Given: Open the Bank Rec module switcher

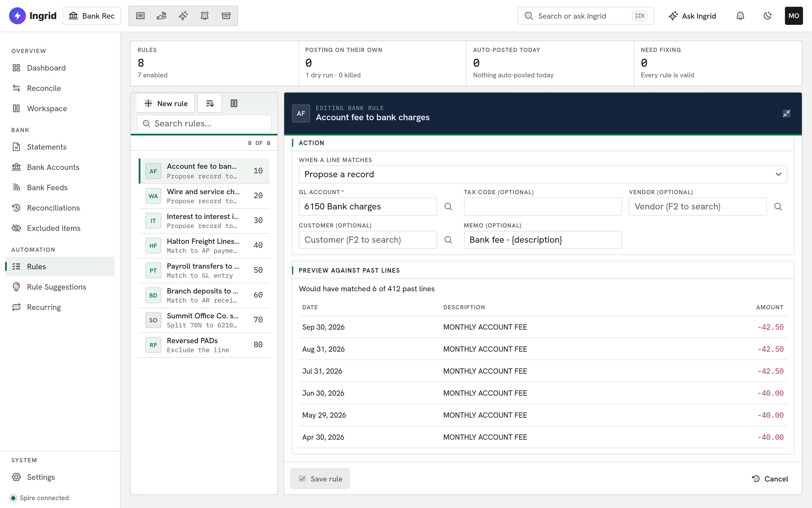Looking at the screenshot, I should (92, 16).
